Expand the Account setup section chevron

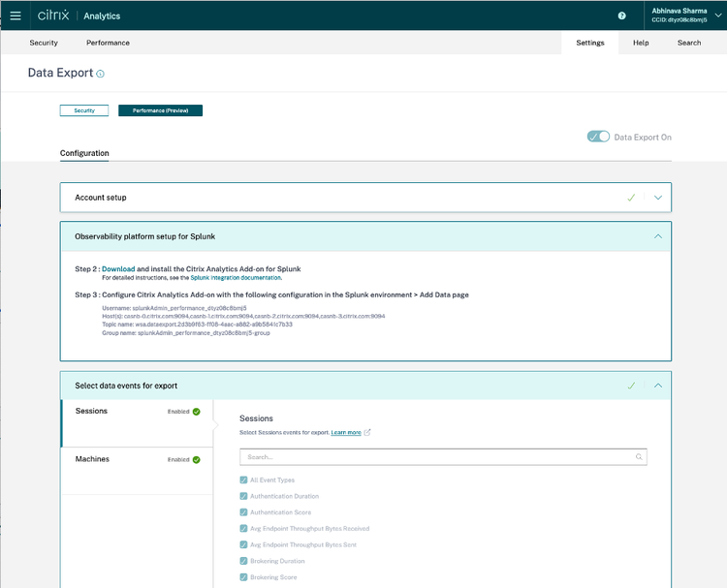(x=658, y=198)
